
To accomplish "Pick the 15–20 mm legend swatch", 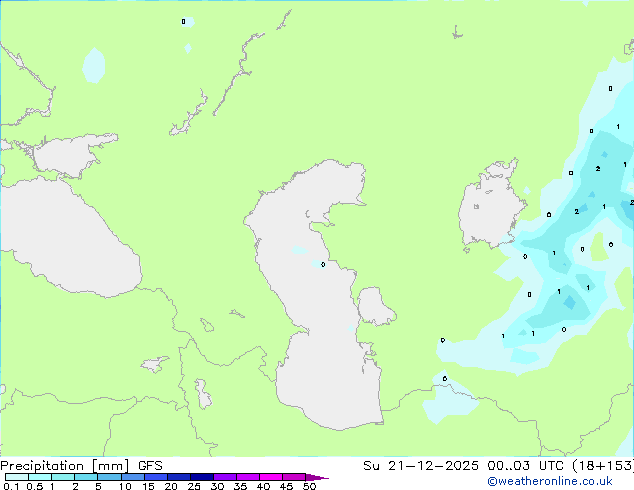I will click(x=156, y=477).
